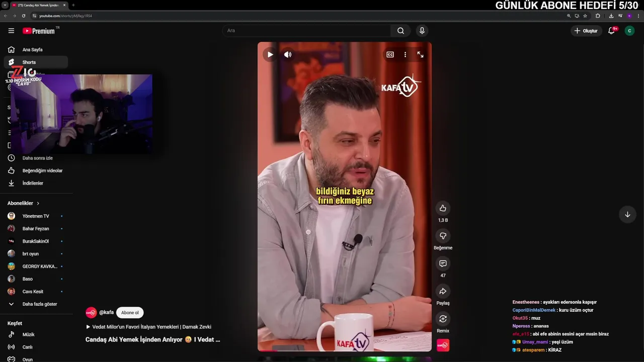Dislike the Short via Beğenme button

[443, 236]
